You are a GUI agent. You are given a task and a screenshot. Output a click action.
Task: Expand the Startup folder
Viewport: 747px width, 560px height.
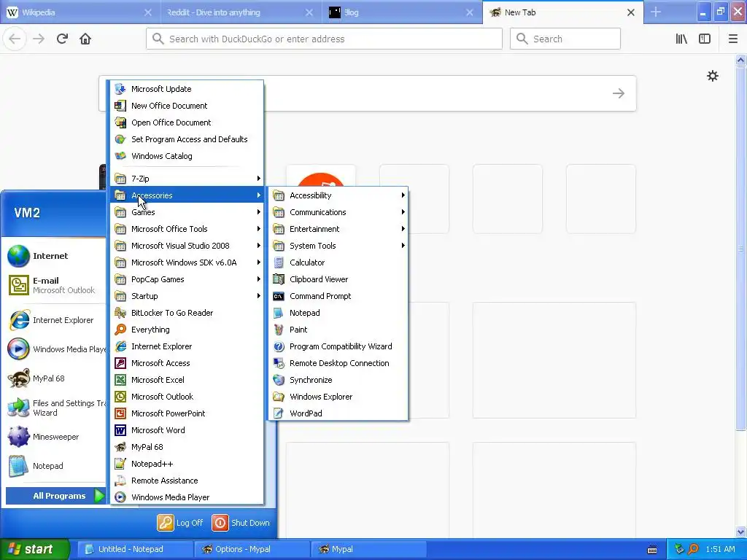(187, 296)
